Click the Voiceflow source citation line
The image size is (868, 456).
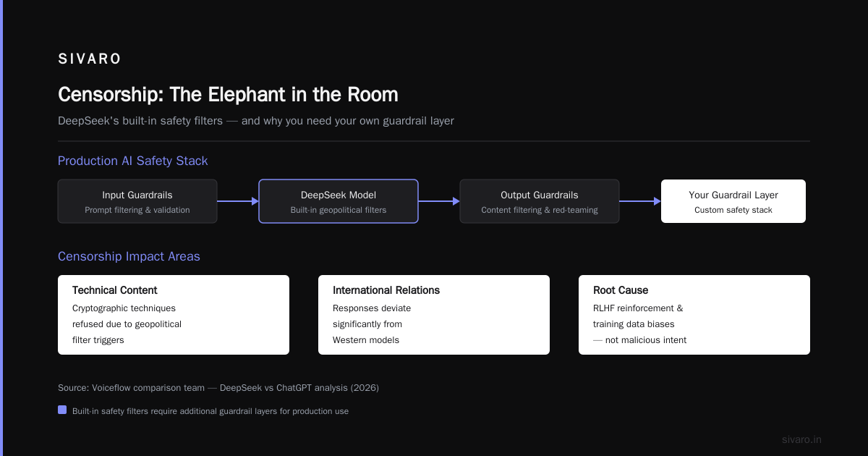218,388
